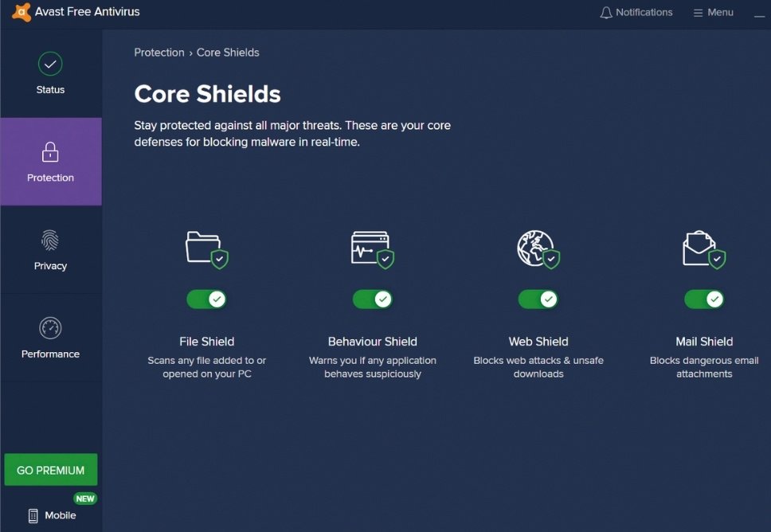Click the GO PREMIUM button
771x532 pixels.
point(51,470)
